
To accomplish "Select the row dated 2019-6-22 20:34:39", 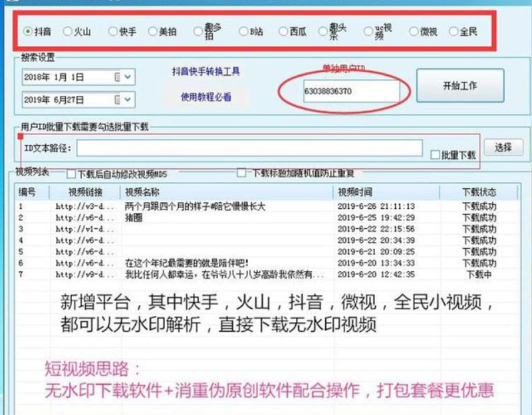I will (x=267, y=240).
